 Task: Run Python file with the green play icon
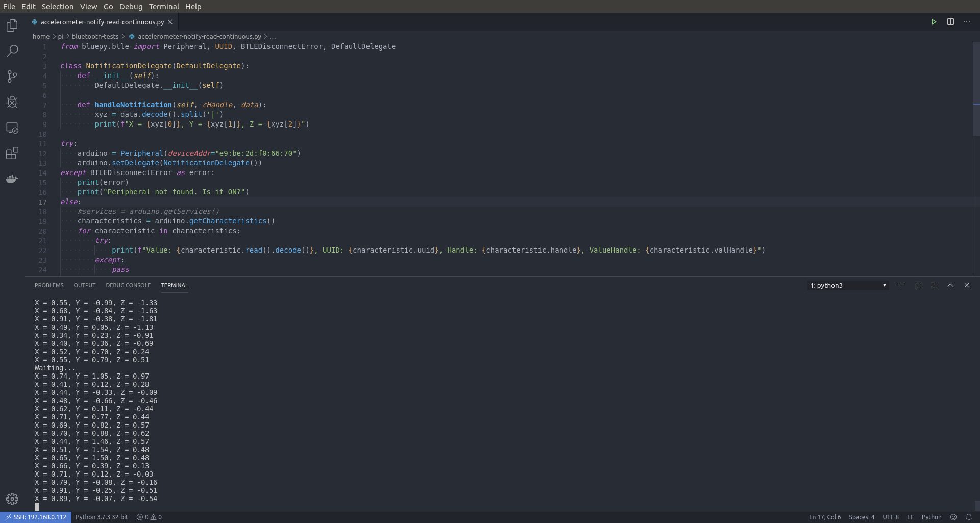[934, 22]
